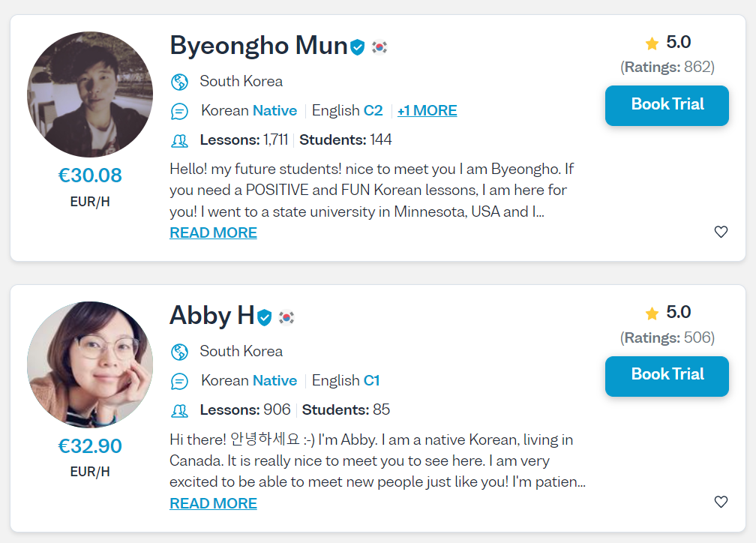Expand Byeongho Mun's bio with READ MORE

(213, 232)
